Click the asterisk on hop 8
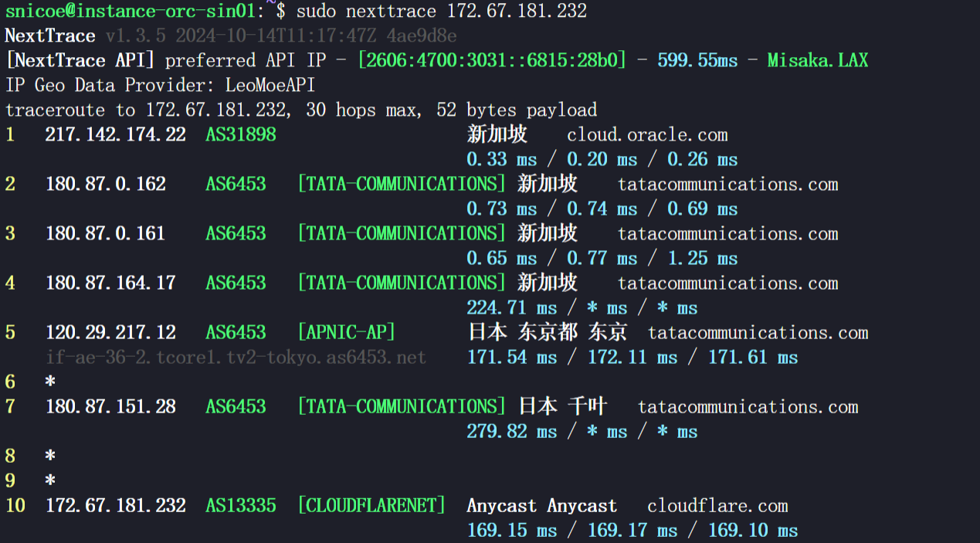Viewport: 980px width, 543px height. click(x=50, y=456)
